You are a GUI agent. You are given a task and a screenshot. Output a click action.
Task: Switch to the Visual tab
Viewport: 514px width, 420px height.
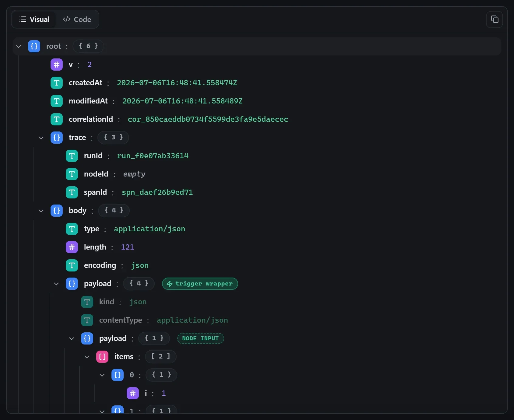coord(34,19)
